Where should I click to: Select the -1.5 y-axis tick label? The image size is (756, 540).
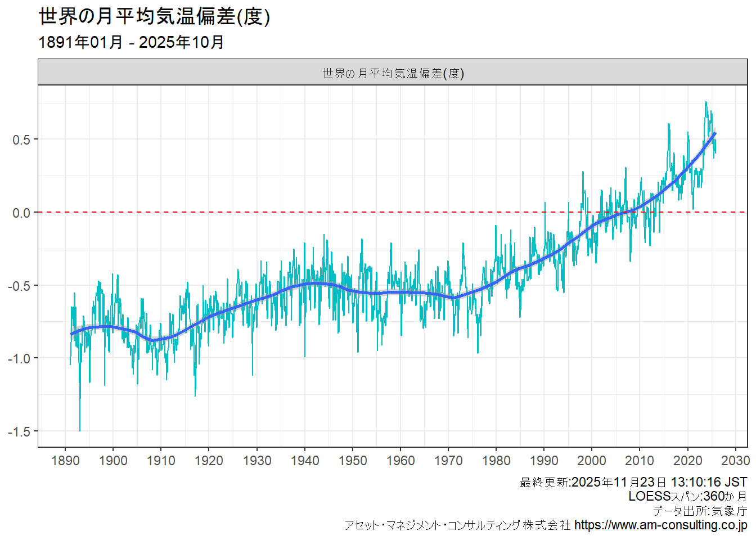pos(19,431)
